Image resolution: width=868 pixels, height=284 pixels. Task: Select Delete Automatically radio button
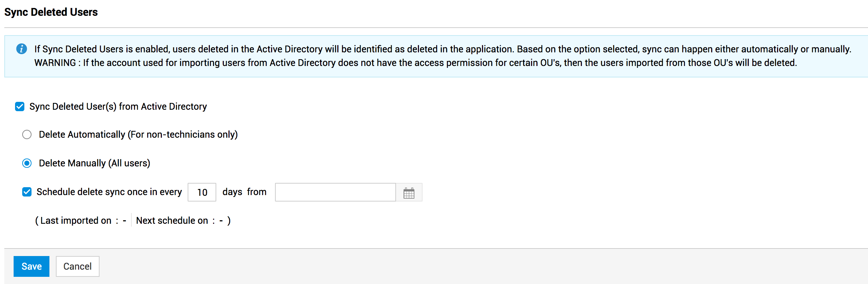27,134
